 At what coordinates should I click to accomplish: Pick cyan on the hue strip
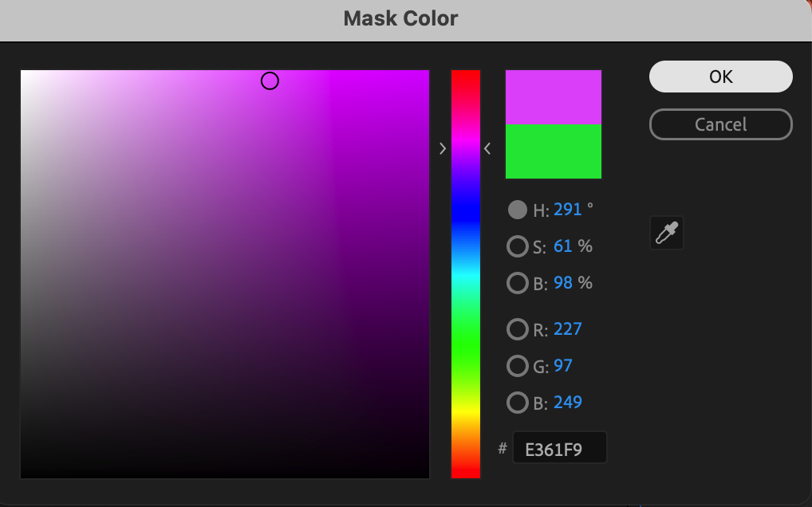coord(466,275)
